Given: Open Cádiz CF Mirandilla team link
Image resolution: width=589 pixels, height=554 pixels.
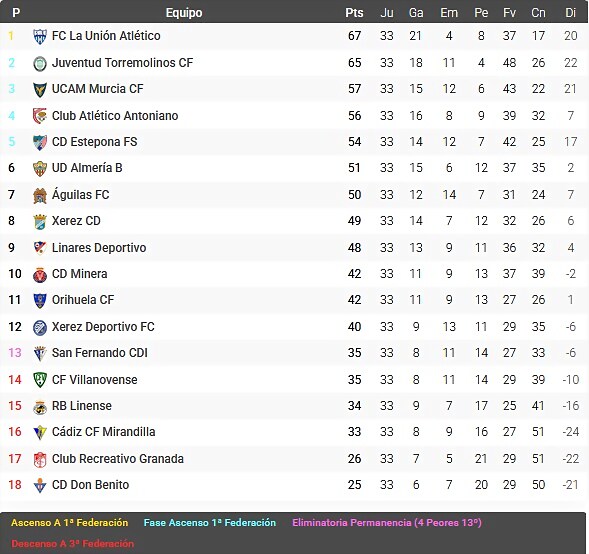Looking at the screenshot, I should (103, 432).
